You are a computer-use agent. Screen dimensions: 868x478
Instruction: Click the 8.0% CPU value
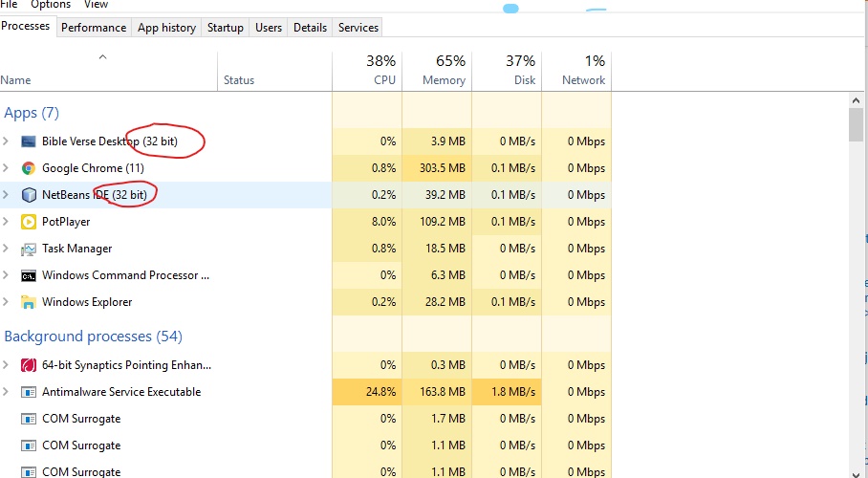coord(383,222)
